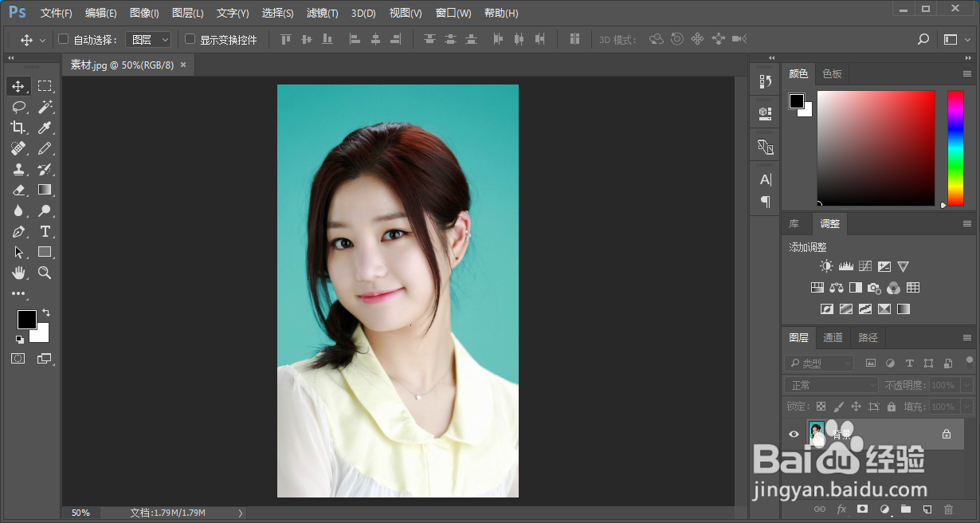Select the Hand tool

click(x=18, y=273)
